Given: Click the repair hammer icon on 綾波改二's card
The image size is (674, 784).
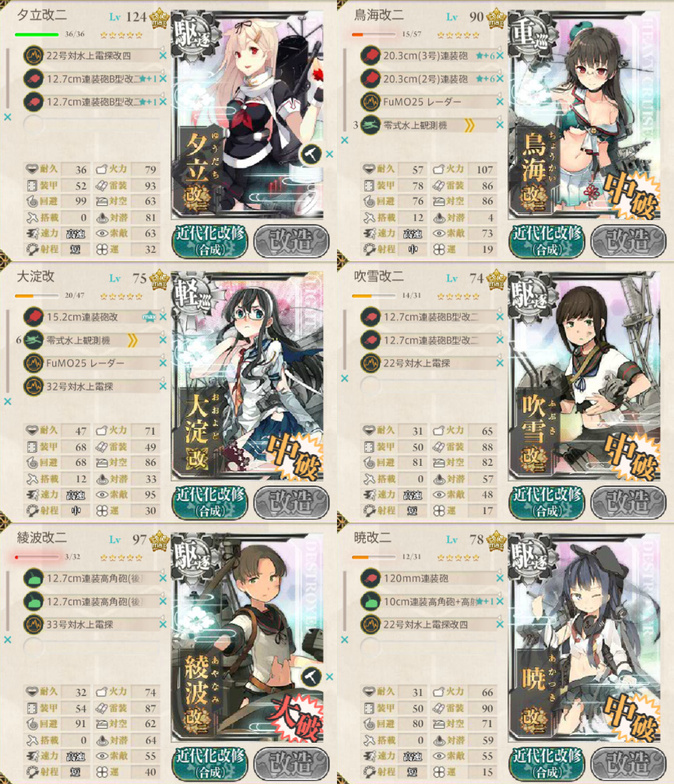Looking at the screenshot, I should (311, 677).
